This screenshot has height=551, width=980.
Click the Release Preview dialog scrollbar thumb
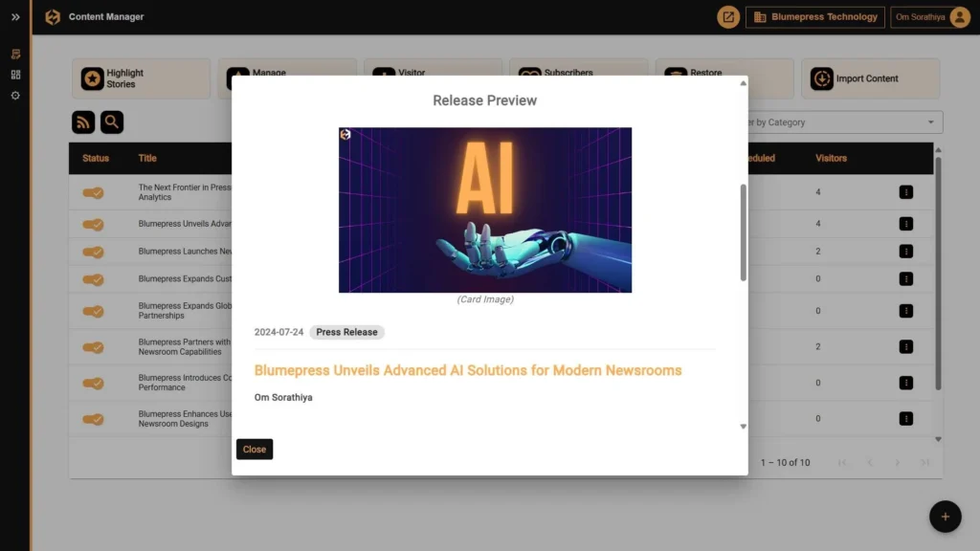pyautogui.click(x=743, y=232)
